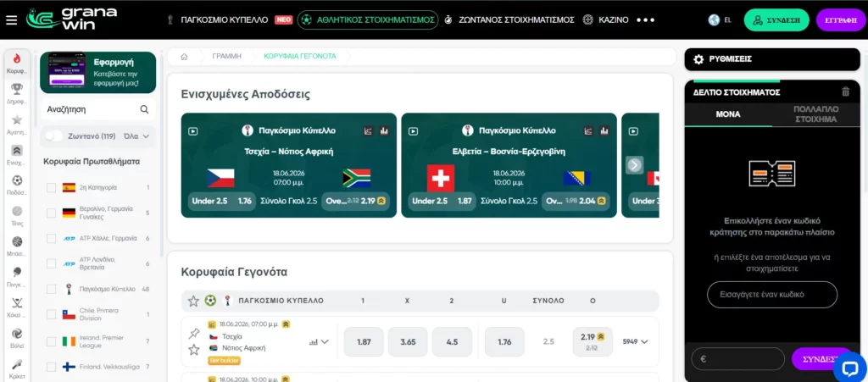Open bar chart stats on Ελβετία card
Viewport: 868px width, 382px height.
tap(604, 131)
